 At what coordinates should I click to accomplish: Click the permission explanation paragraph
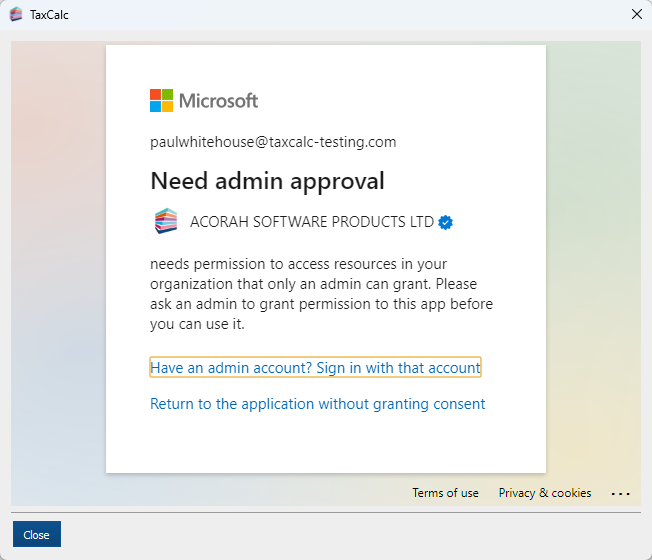click(320, 295)
